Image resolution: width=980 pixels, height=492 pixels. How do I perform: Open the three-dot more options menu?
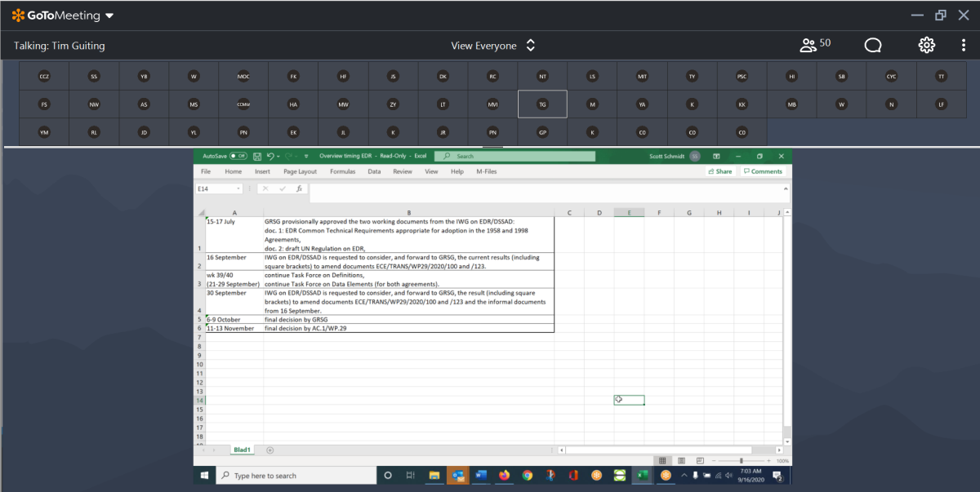(x=964, y=46)
